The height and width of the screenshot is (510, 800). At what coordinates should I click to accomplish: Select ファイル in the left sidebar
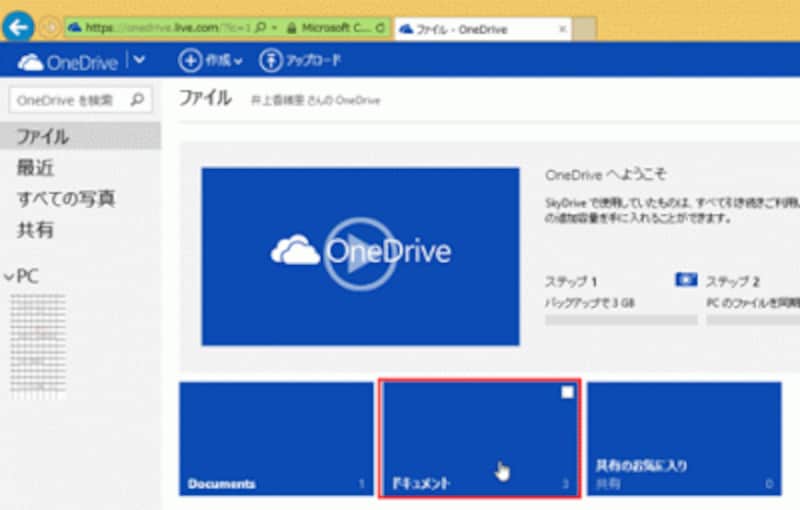pos(80,136)
